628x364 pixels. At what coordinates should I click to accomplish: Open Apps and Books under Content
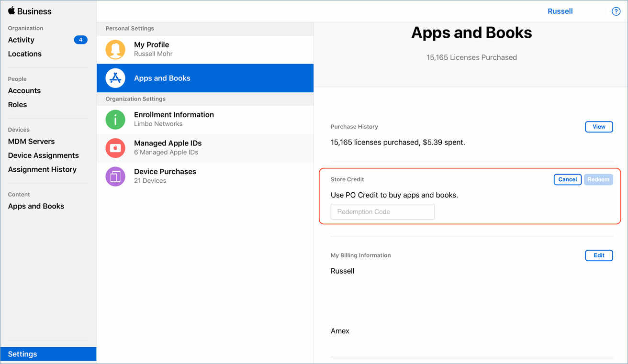pyautogui.click(x=36, y=206)
